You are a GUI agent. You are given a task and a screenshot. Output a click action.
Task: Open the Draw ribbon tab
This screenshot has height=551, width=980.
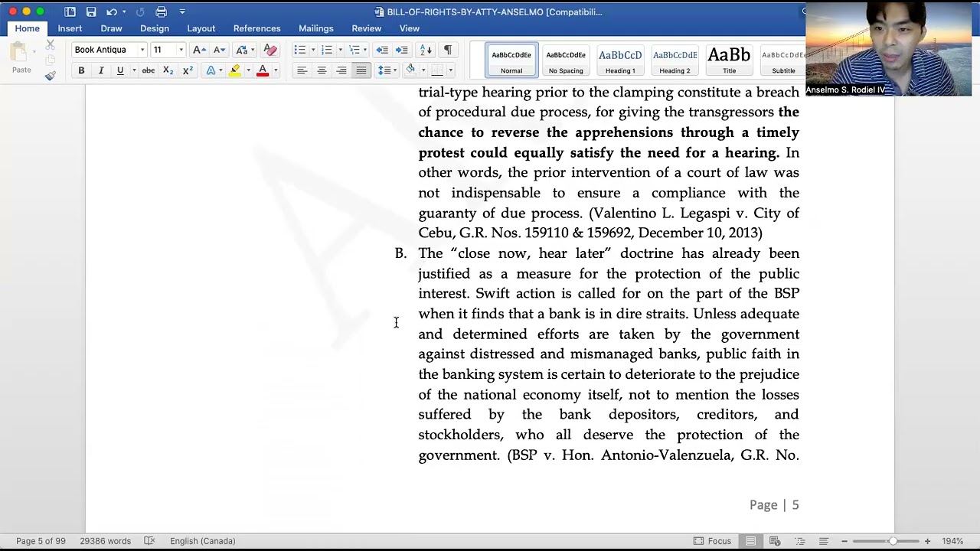(111, 28)
